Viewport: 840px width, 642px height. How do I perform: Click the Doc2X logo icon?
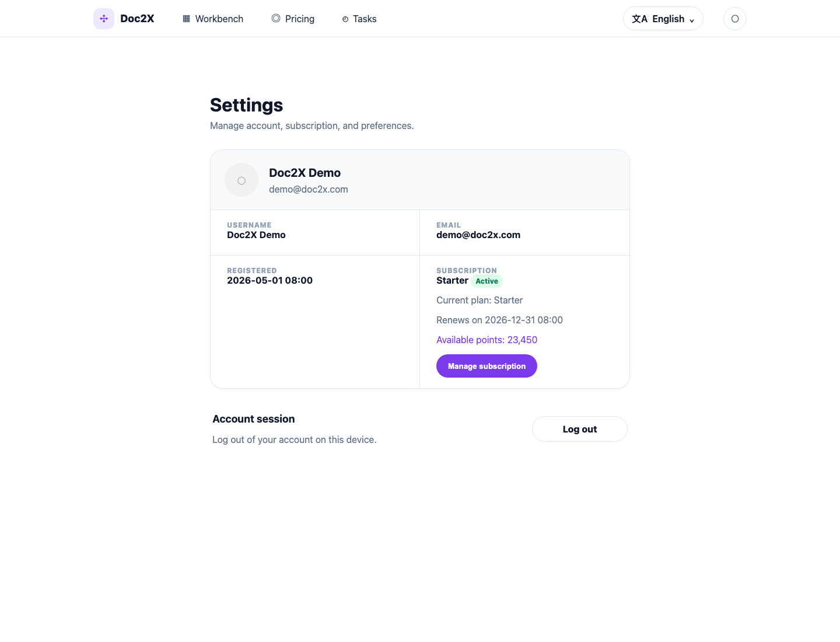104,19
